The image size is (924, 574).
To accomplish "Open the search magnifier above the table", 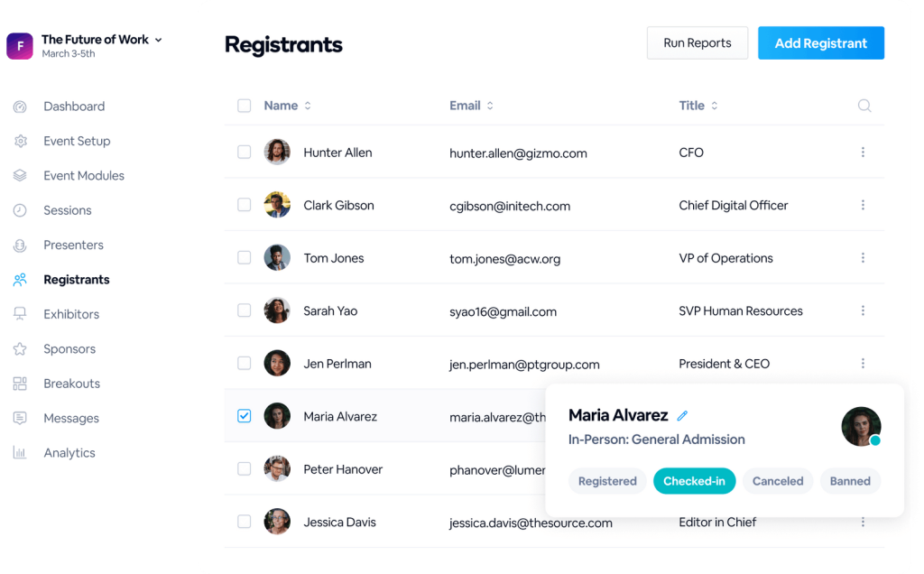I will [x=864, y=106].
